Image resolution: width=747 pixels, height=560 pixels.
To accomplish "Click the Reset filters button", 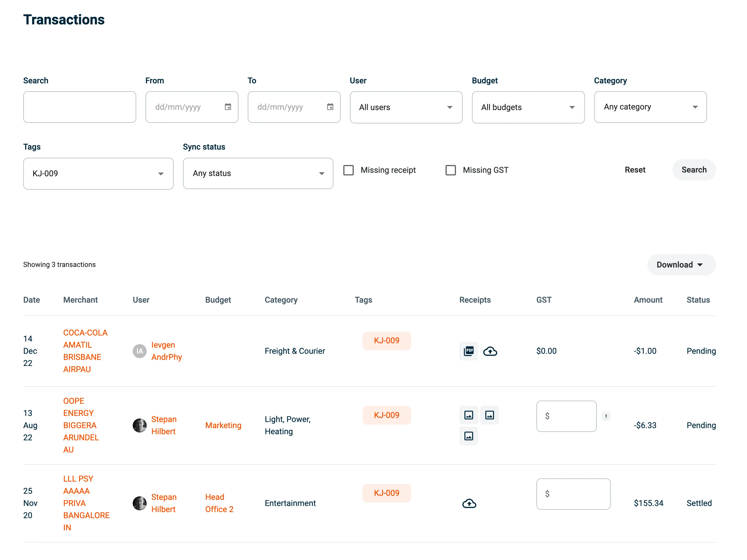I will [x=635, y=170].
